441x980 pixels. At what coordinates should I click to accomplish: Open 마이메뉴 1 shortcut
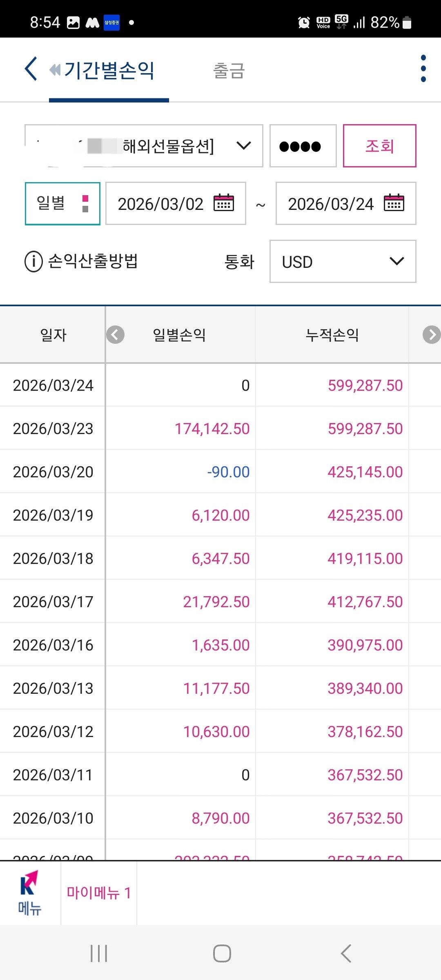pos(99,893)
